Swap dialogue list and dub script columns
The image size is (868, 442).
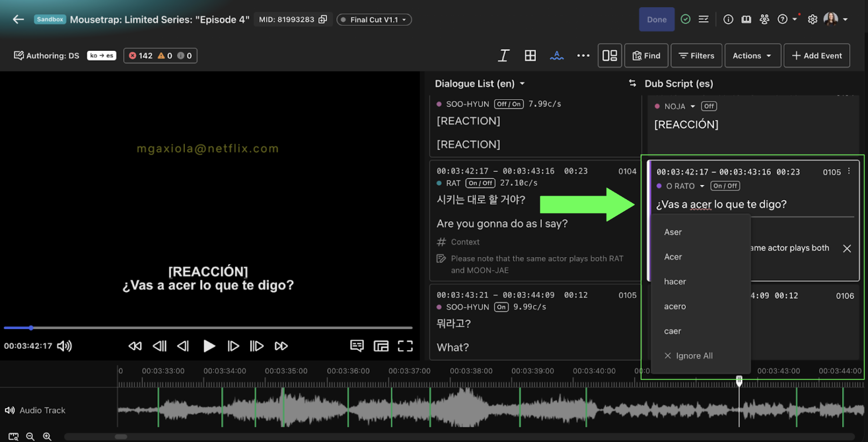coord(632,83)
